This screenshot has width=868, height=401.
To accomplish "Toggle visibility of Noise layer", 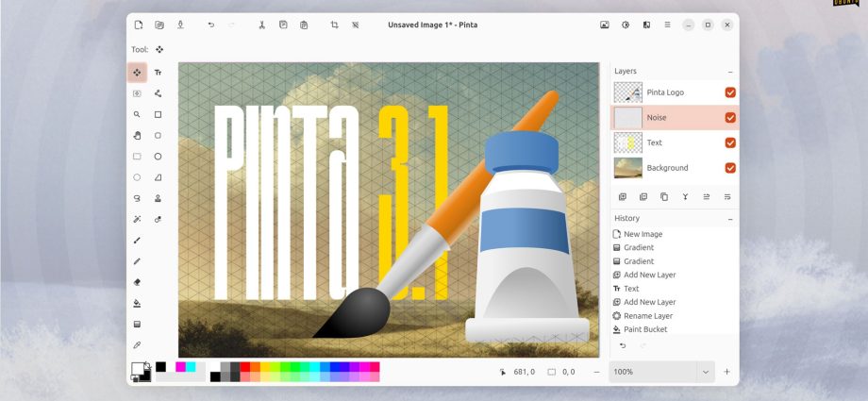I will [730, 117].
